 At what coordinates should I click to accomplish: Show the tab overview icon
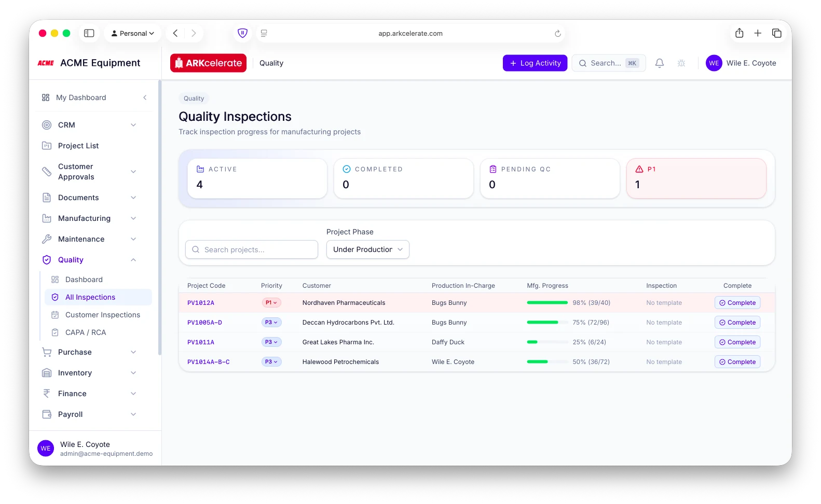click(x=776, y=33)
